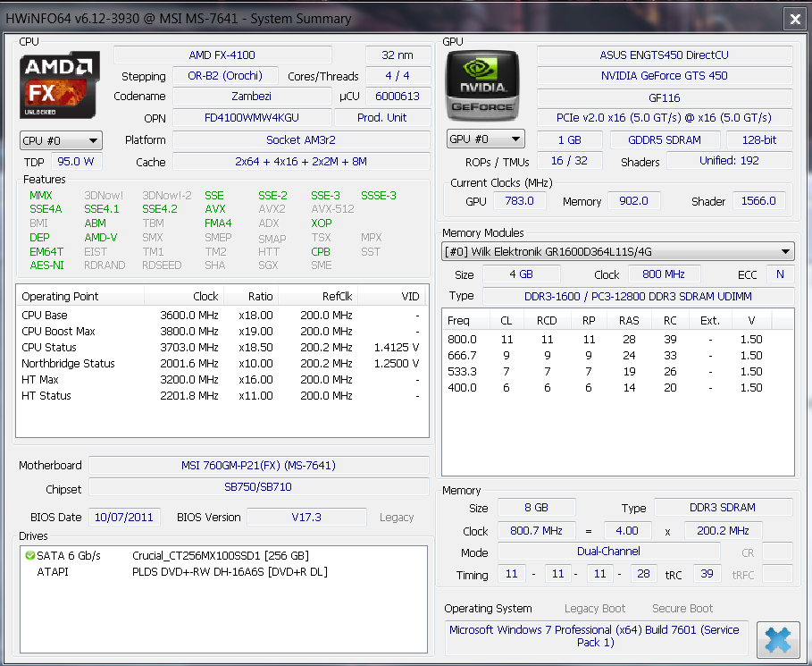Image resolution: width=812 pixels, height=666 pixels.
Task: Click the ECC value N
Action: [780, 274]
